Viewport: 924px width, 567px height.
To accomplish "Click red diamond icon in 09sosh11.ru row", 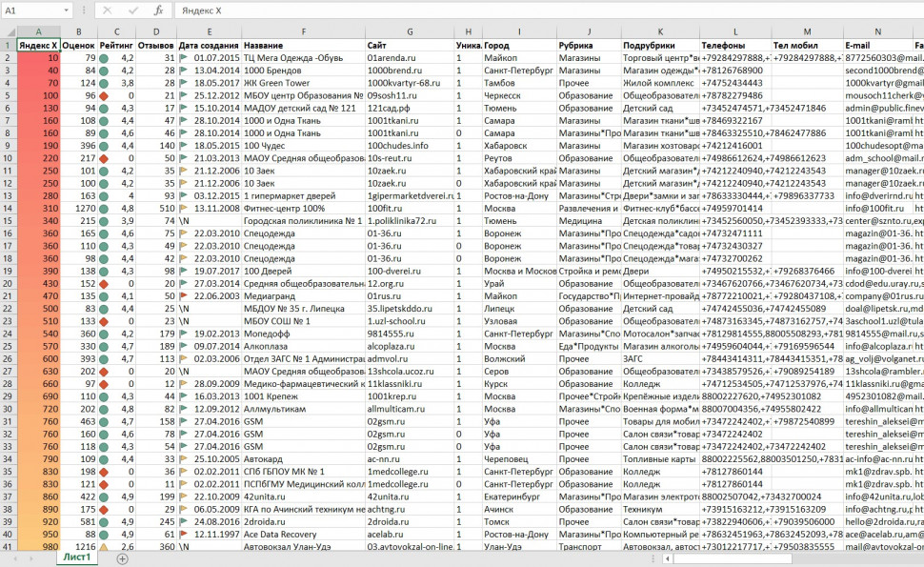I will (104, 95).
